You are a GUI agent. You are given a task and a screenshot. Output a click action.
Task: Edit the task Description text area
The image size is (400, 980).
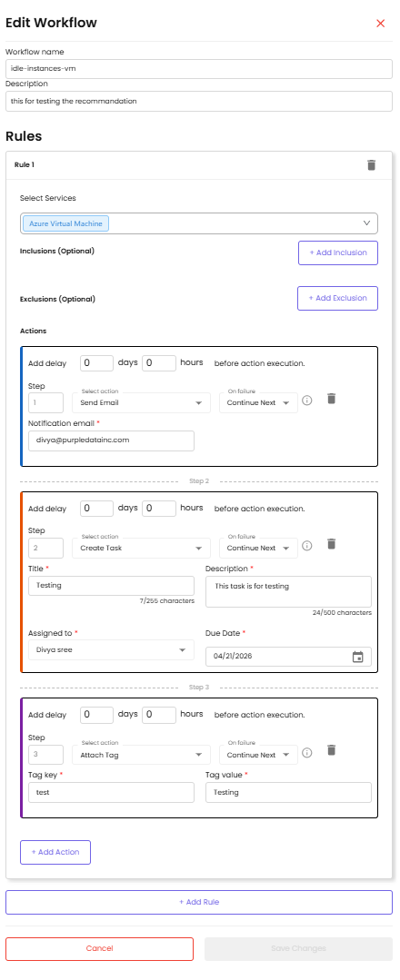288,591
